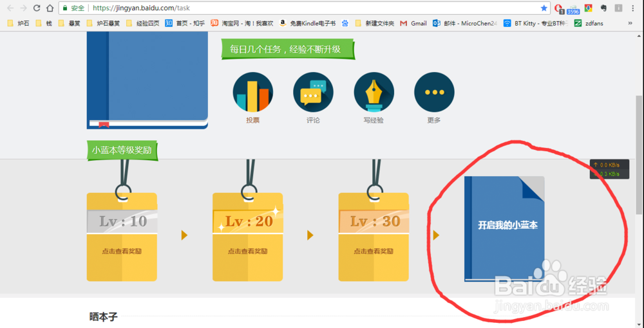The image size is (644, 328).
Task: Click the 开启我的小蓝本 blue book
Action: (x=504, y=229)
